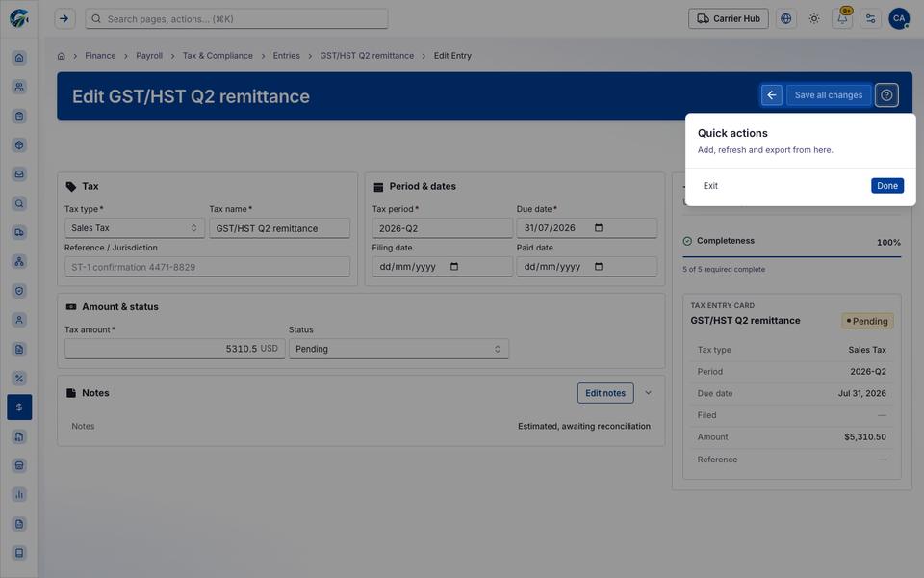This screenshot has height=578, width=924.
Task: Open the notifications bell icon
Action: click(x=843, y=19)
